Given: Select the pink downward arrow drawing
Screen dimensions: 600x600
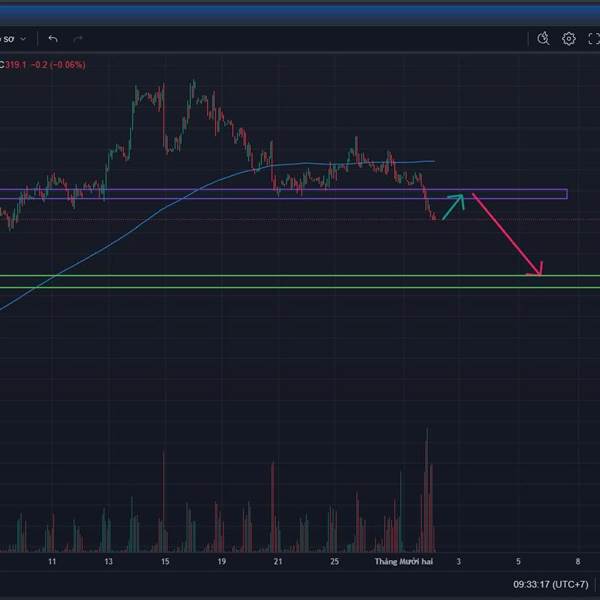Looking at the screenshot, I should click(x=506, y=234).
